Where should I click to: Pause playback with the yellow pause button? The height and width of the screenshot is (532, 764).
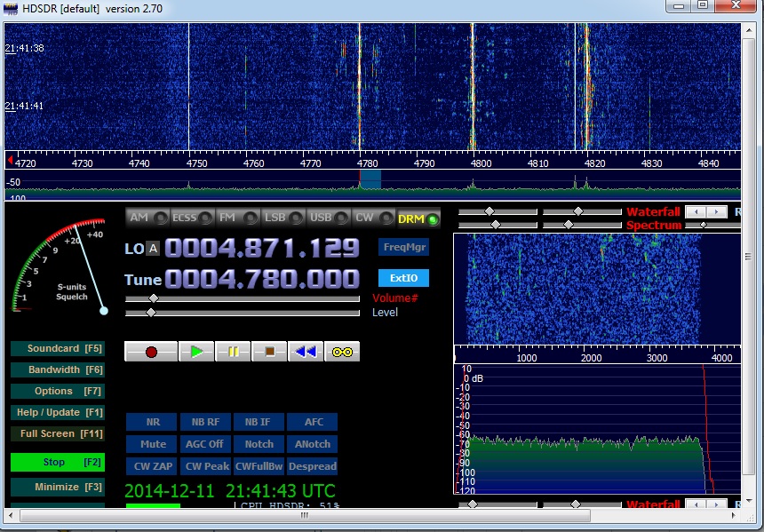(233, 352)
